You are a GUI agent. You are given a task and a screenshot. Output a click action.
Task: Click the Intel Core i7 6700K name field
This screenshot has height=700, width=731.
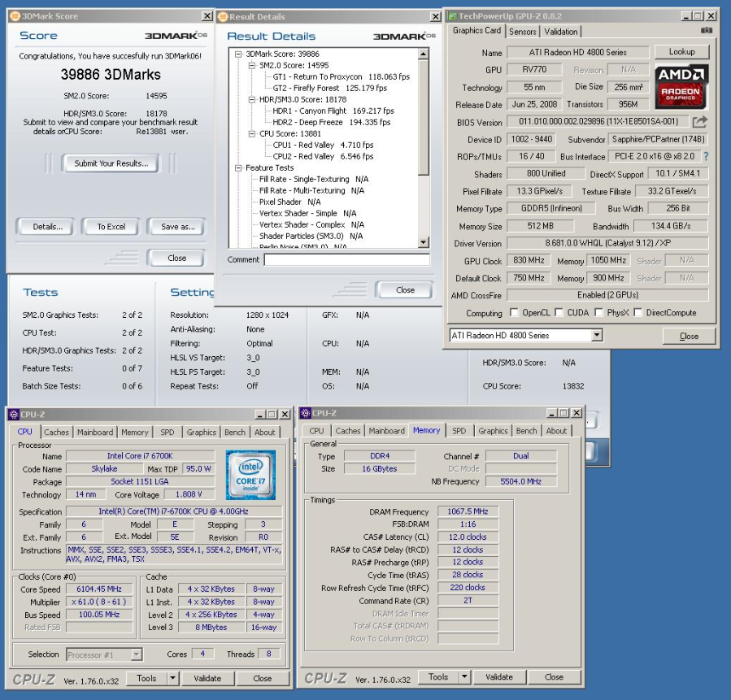click(x=140, y=456)
